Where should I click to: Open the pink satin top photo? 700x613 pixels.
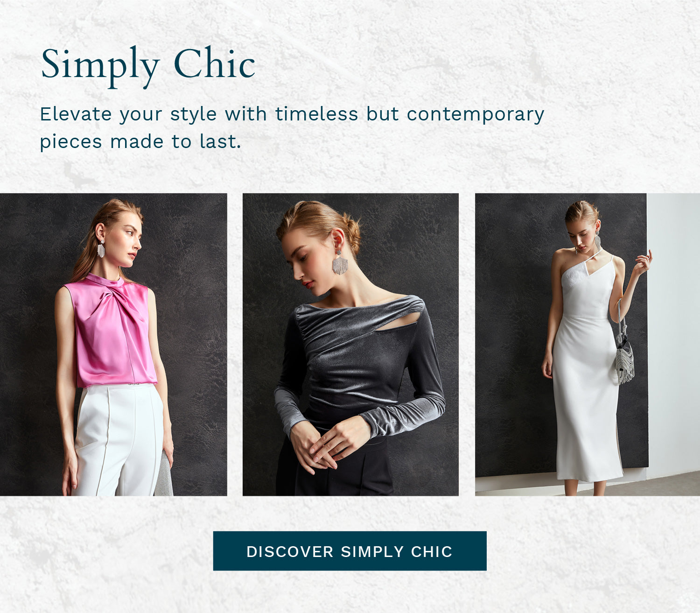click(113, 345)
